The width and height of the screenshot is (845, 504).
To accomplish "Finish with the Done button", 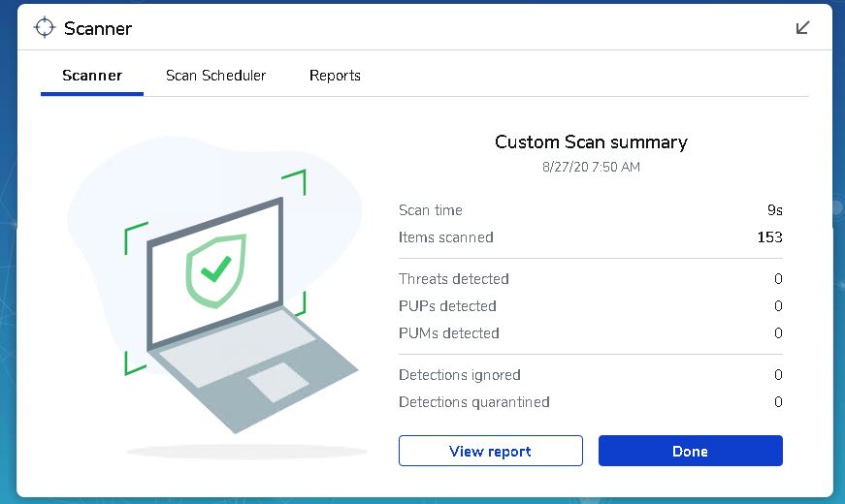I will pyautogui.click(x=691, y=451).
